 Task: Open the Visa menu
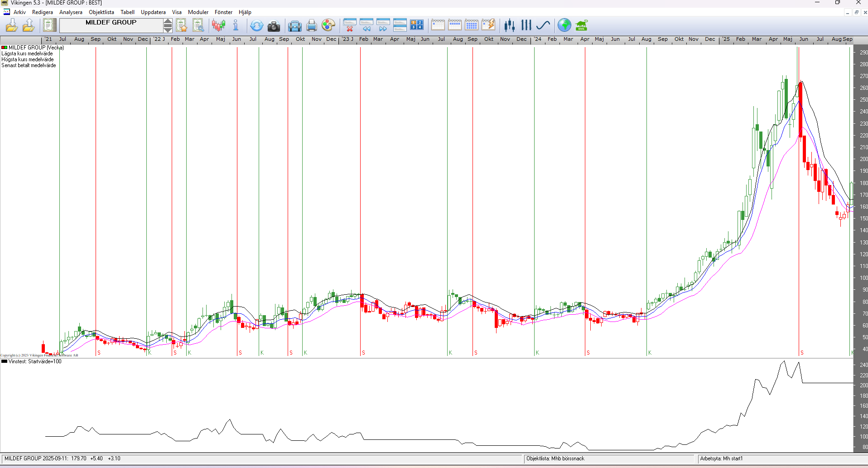[177, 12]
